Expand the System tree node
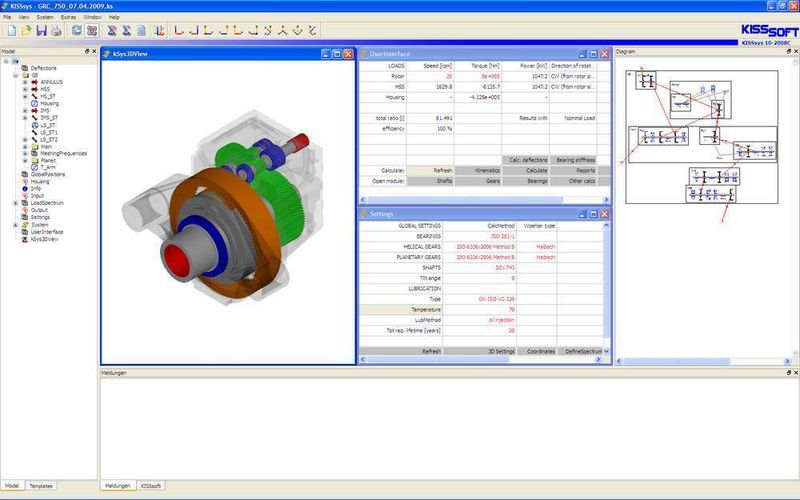Image resolution: width=800 pixels, height=500 pixels. point(16,224)
